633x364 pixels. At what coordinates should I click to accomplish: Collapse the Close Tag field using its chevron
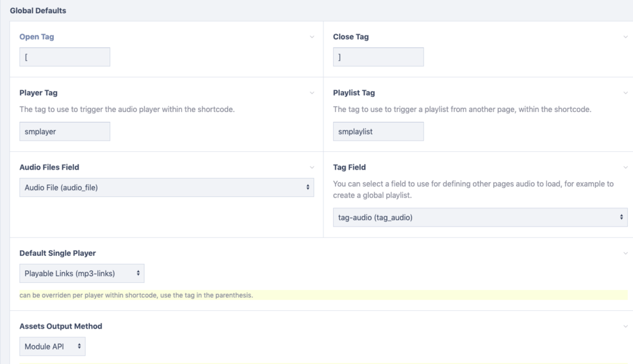point(625,37)
